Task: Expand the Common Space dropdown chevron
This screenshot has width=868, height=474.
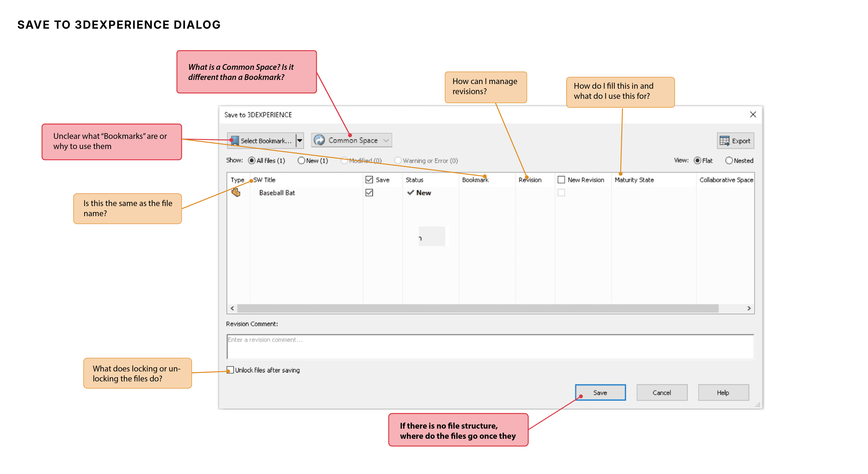Action: 386,140
